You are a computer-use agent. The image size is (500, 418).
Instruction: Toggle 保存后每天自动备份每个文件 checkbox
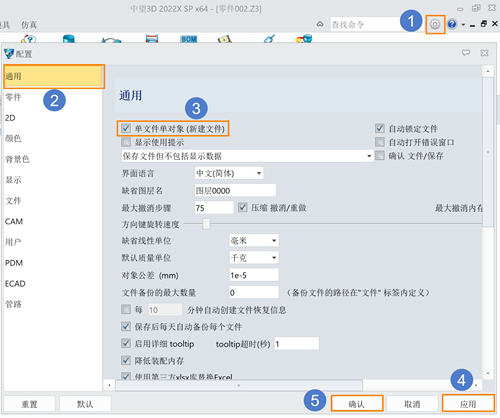[126, 326]
